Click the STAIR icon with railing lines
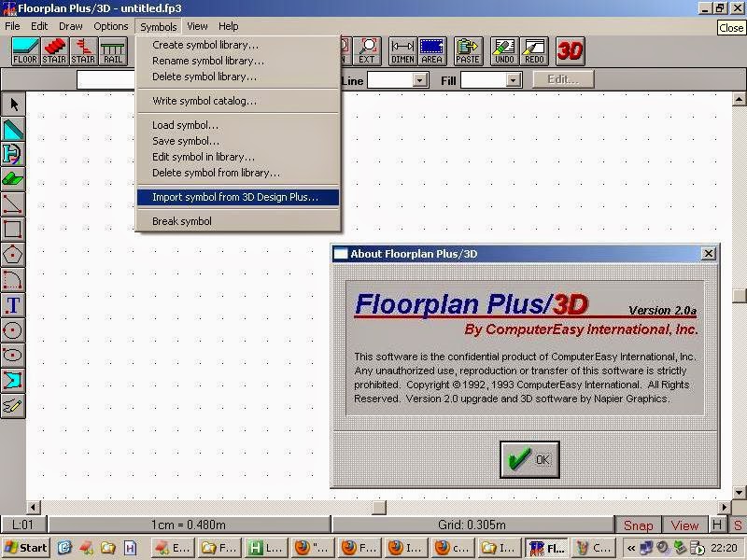747x560 pixels. click(83, 51)
